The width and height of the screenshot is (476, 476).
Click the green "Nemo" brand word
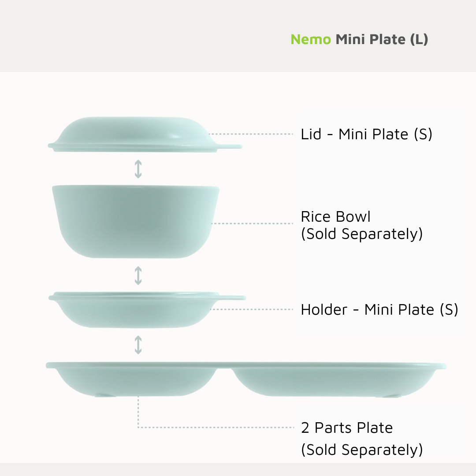311,39
